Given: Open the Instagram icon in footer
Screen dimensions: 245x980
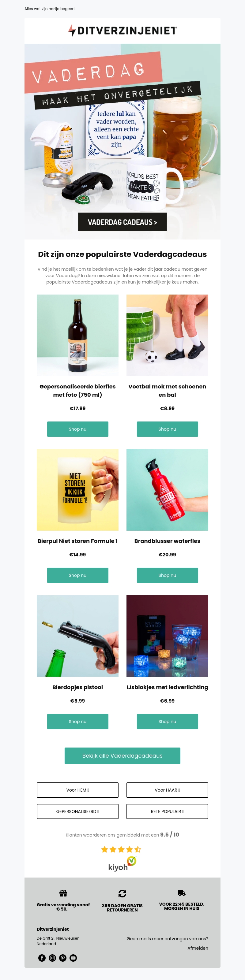Looking at the screenshot, I should pos(53,958).
